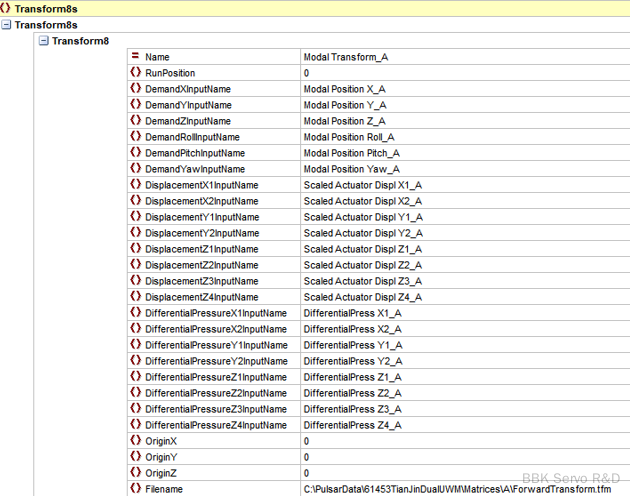This screenshot has width=630, height=496.
Task: Select the DifferentialPress Y2_A value
Action: click(352, 361)
